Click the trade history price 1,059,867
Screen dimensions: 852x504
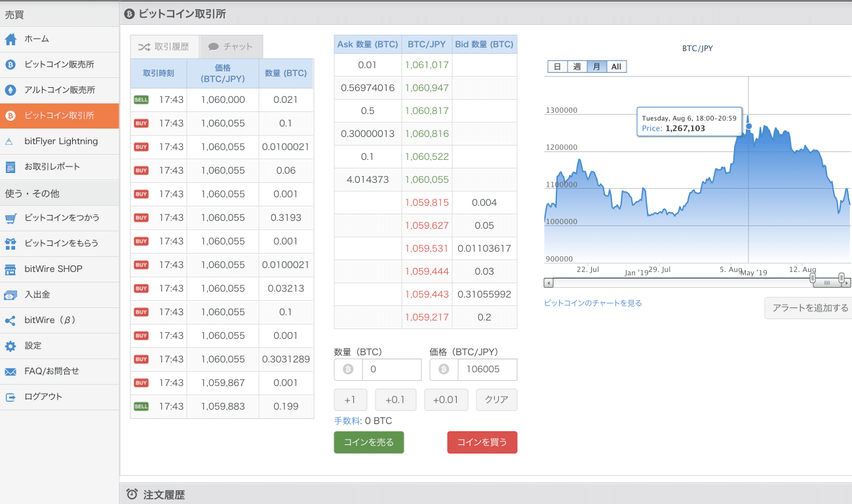[223, 383]
